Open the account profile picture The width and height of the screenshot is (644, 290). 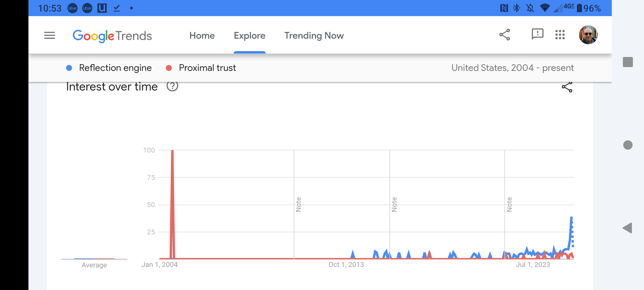(x=588, y=35)
